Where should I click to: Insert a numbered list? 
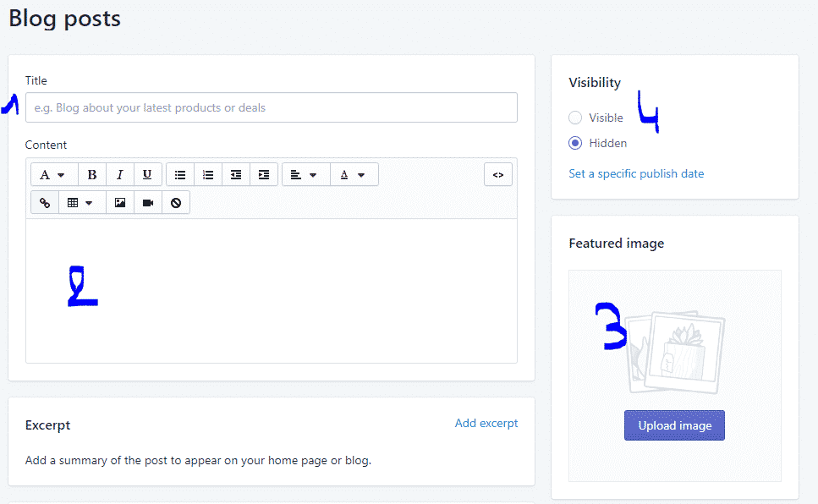click(208, 175)
